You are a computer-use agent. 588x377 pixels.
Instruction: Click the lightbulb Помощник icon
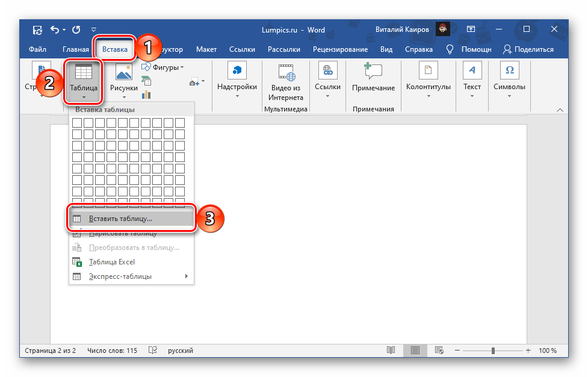point(449,49)
